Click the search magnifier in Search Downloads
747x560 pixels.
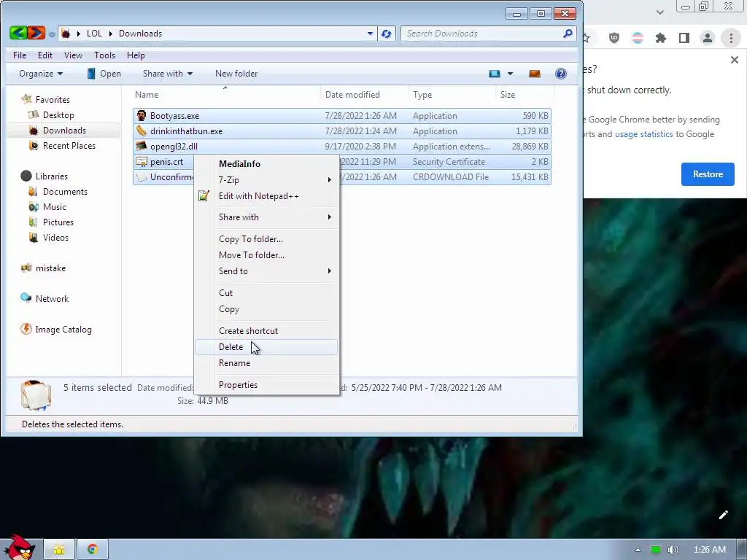pyautogui.click(x=568, y=34)
